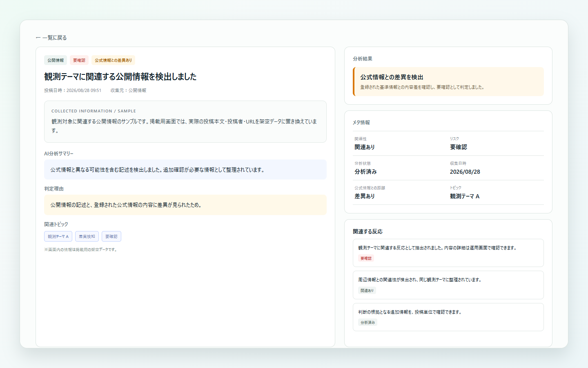Image resolution: width=588 pixels, height=368 pixels.
Task: Click the メタ情報 section heading
Action: click(361, 122)
